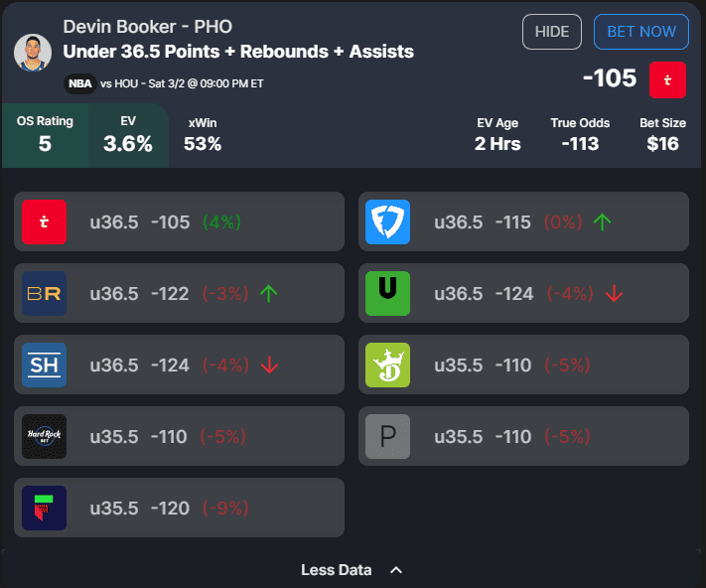
Task: Select the OS Rating 5 tile
Action: pyautogui.click(x=45, y=135)
